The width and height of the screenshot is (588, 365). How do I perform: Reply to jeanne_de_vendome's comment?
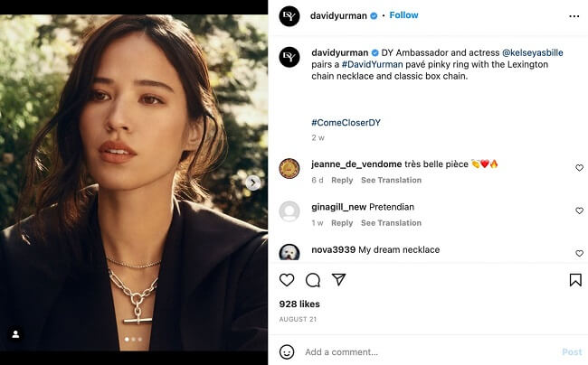point(342,181)
